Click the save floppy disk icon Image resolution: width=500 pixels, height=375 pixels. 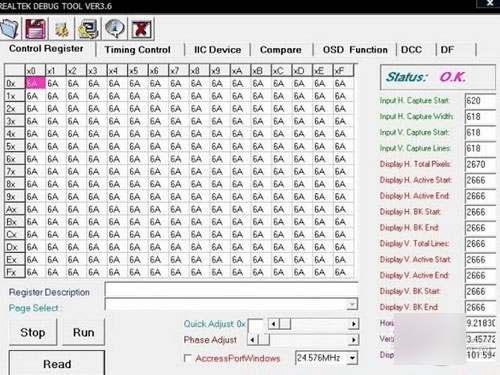35,29
